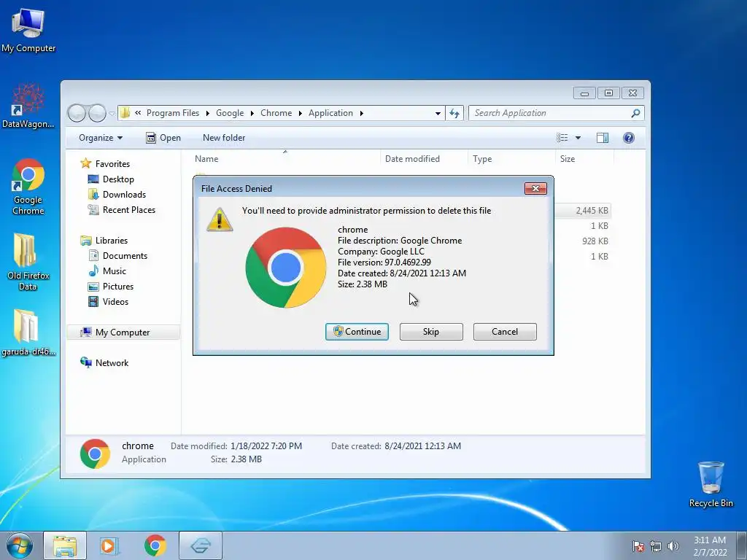The height and width of the screenshot is (560, 747).
Task: Click the refresh button beside address bar
Action: click(x=454, y=113)
